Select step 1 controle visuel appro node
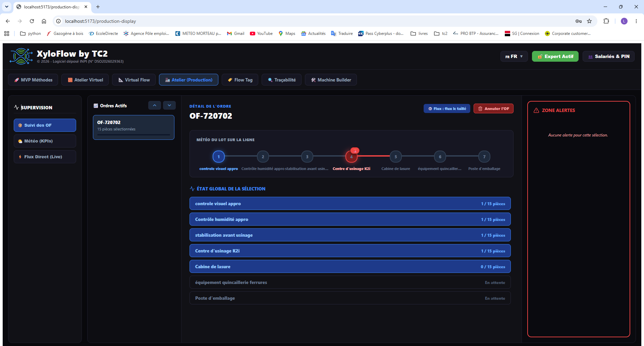This screenshot has height=346, width=644. click(219, 157)
